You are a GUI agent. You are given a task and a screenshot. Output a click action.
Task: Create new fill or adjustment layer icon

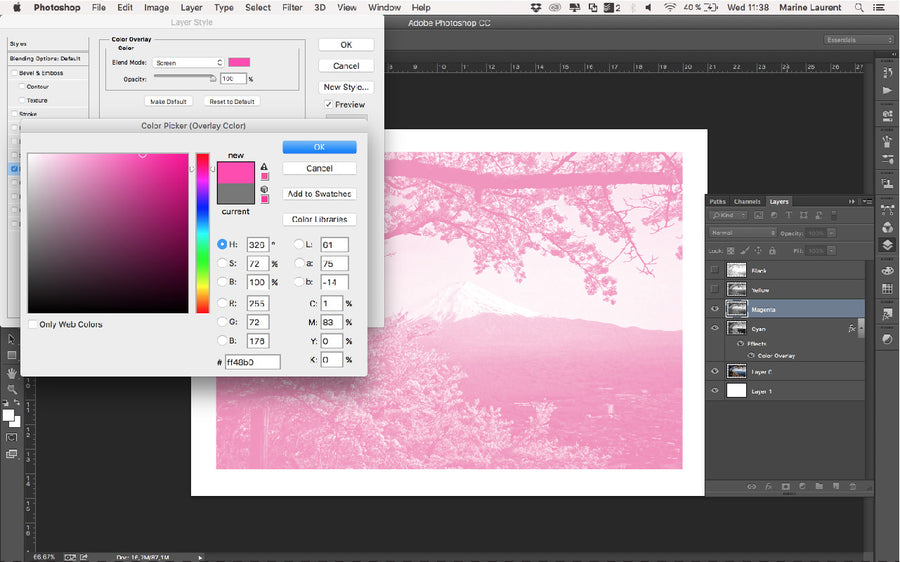coord(802,486)
